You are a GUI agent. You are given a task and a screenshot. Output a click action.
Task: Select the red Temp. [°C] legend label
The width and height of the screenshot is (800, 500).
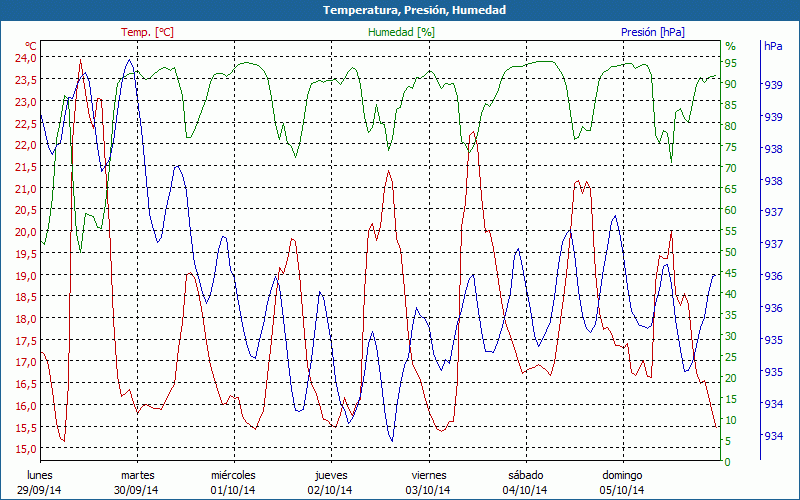147,32
